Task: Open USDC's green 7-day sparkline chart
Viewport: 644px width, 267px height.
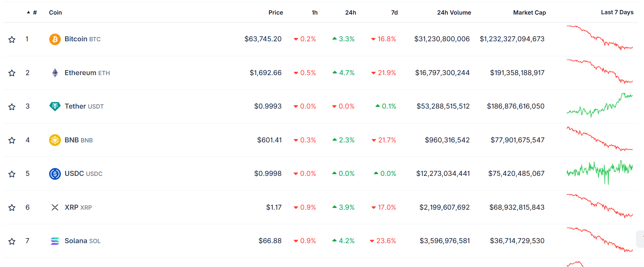Action: point(600,172)
